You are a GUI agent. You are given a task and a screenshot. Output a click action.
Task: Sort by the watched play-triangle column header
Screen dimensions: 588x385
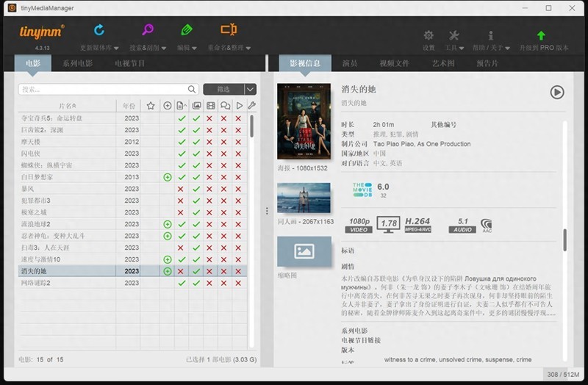(x=240, y=106)
